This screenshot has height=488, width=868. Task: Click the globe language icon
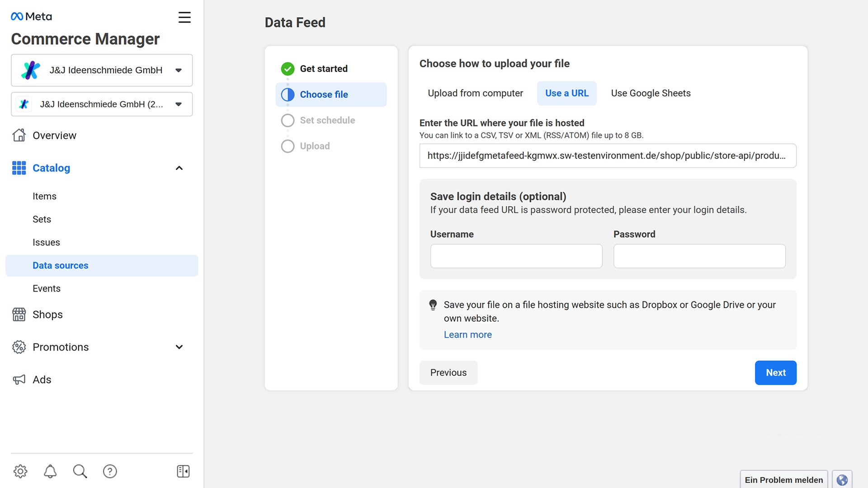[842, 480]
